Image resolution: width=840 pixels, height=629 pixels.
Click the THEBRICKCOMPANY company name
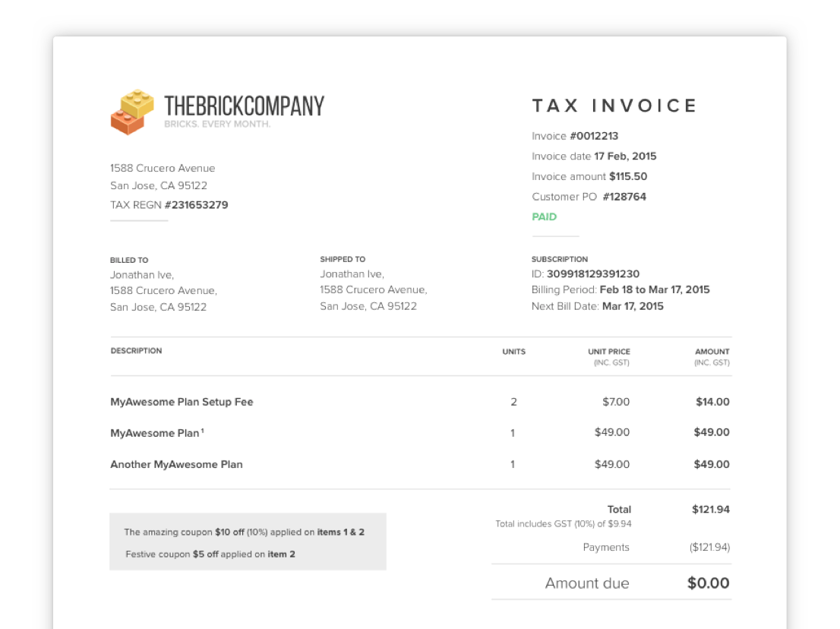[244, 106]
